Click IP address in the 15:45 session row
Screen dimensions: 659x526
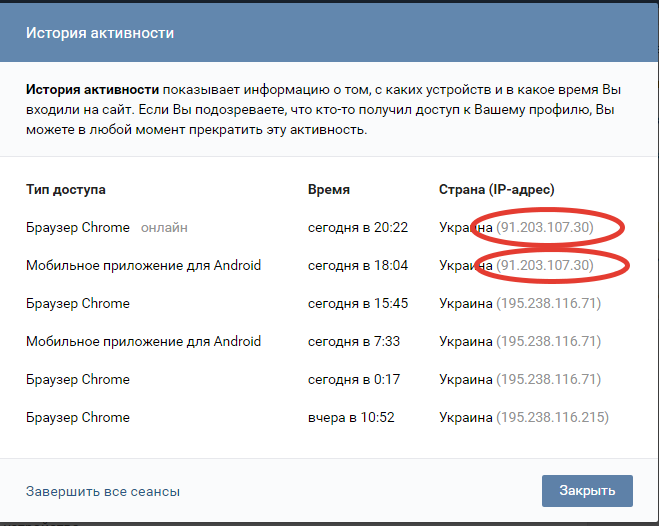pyautogui.click(x=549, y=303)
